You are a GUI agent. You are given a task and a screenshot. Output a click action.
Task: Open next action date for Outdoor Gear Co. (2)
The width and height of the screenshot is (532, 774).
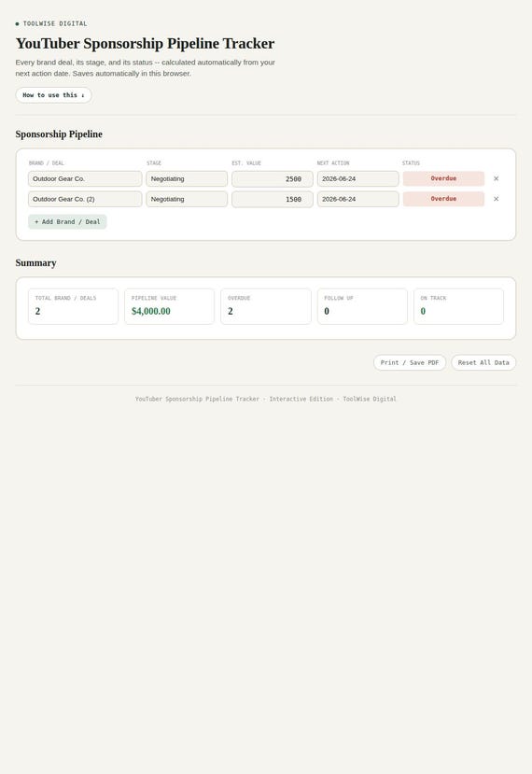tap(357, 199)
